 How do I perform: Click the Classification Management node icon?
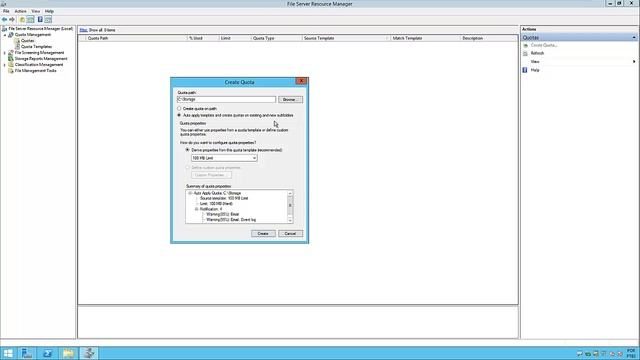click(11, 64)
